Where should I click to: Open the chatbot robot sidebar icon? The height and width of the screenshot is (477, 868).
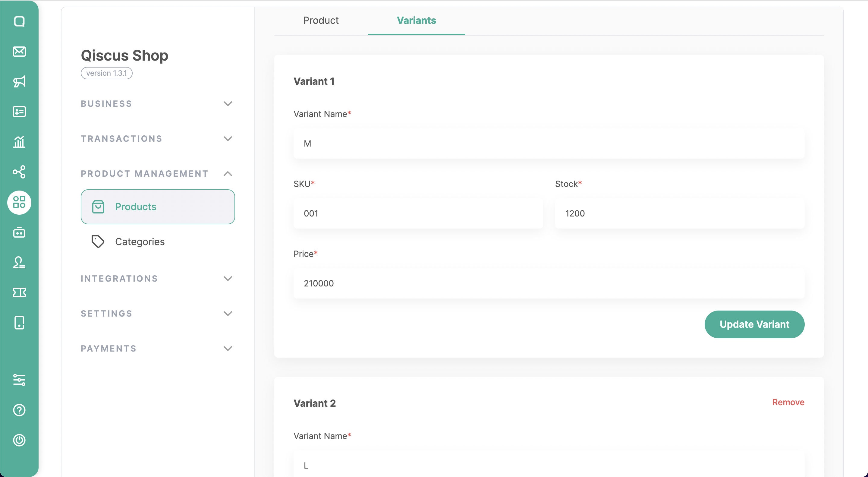coord(19,232)
